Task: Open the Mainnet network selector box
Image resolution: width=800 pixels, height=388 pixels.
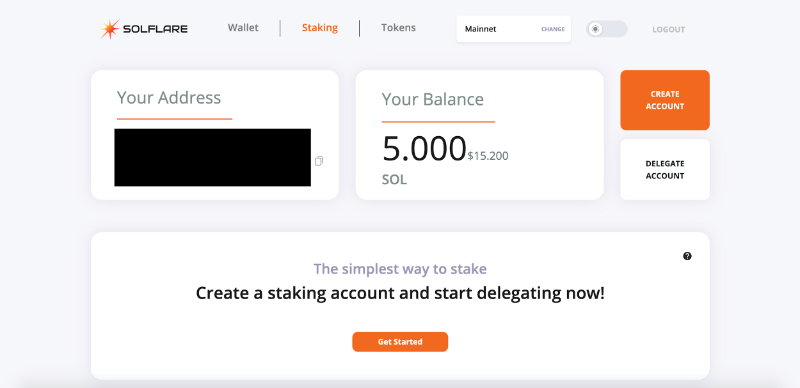Action: click(514, 29)
